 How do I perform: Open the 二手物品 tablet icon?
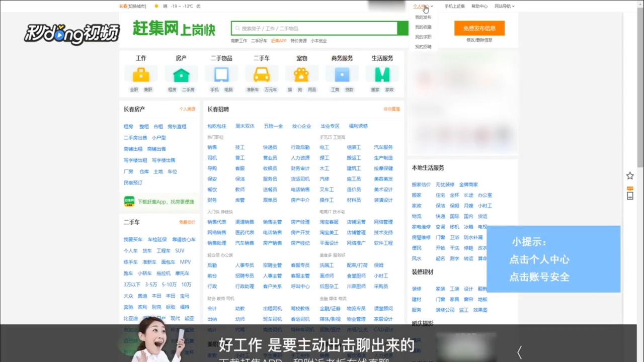pos(221,74)
